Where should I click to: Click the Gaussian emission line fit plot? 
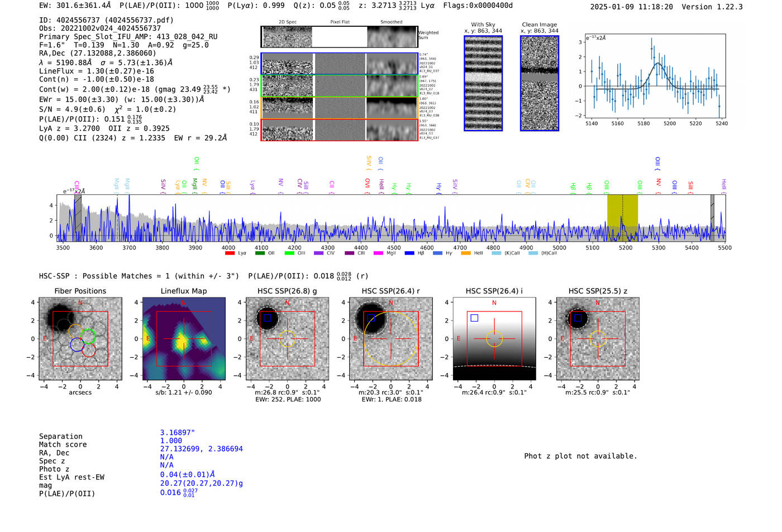tap(655, 76)
